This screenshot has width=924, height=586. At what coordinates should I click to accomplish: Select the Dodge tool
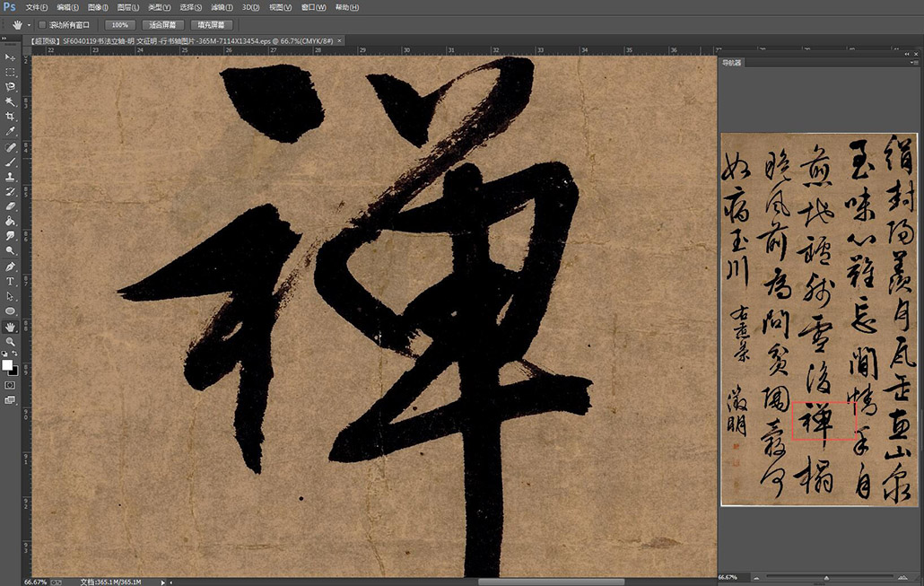10,250
